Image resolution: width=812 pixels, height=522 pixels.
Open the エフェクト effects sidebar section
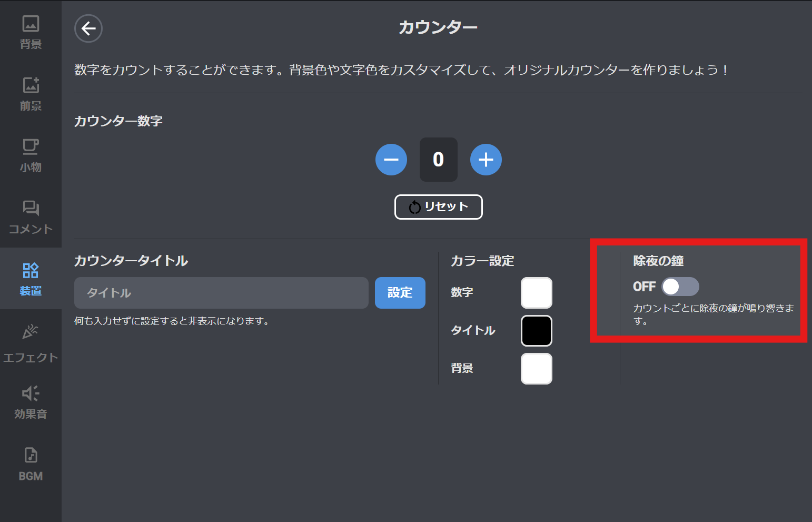tap(31, 344)
